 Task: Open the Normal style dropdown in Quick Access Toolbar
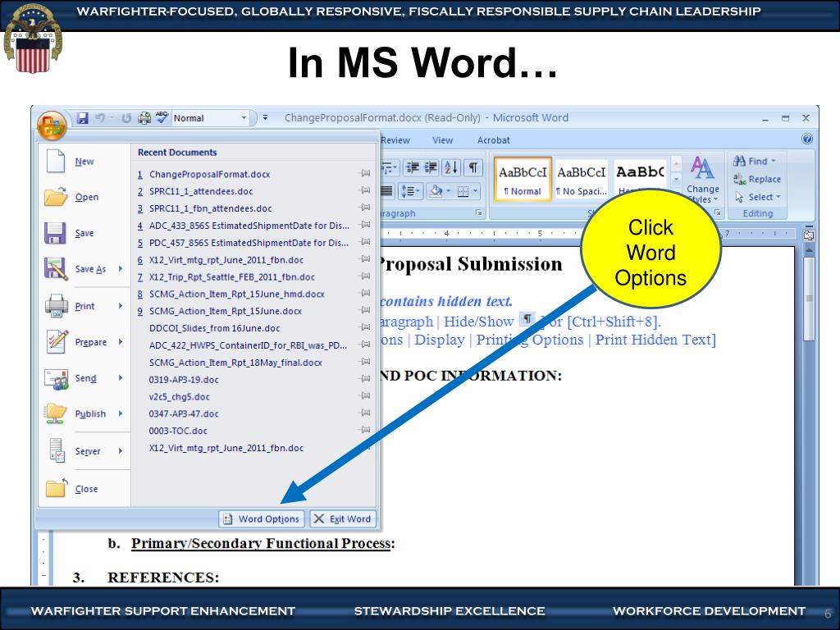click(x=244, y=118)
